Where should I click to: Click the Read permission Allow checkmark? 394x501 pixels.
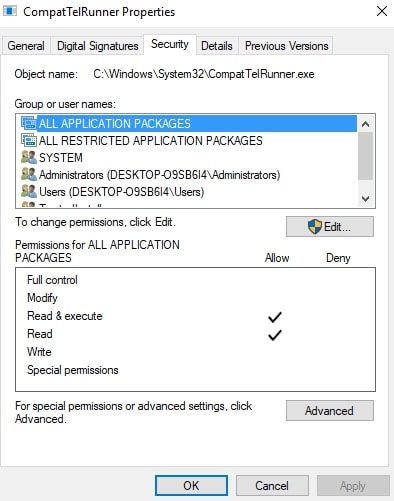[x=275, y=335]
